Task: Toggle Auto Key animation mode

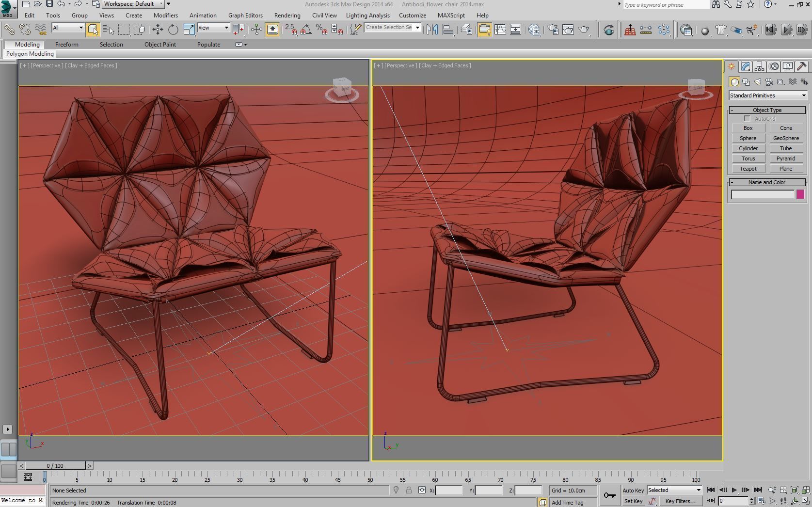Action: click(633, 490)
